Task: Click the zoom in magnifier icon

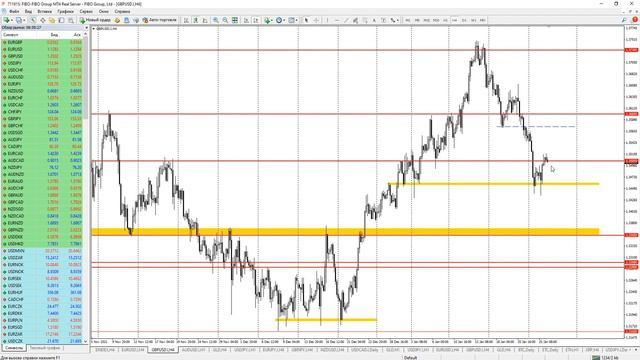Action: [216, 20]
